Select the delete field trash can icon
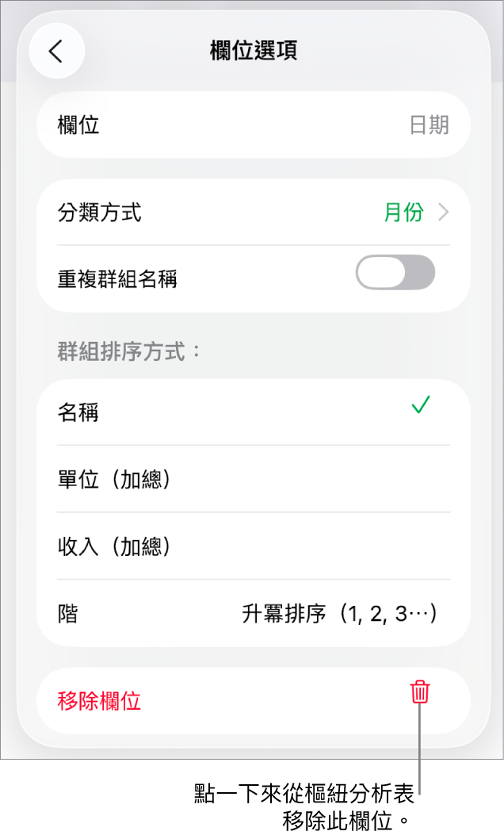Image resolution: width=504 pixels, height=835 pixels. 419,691
